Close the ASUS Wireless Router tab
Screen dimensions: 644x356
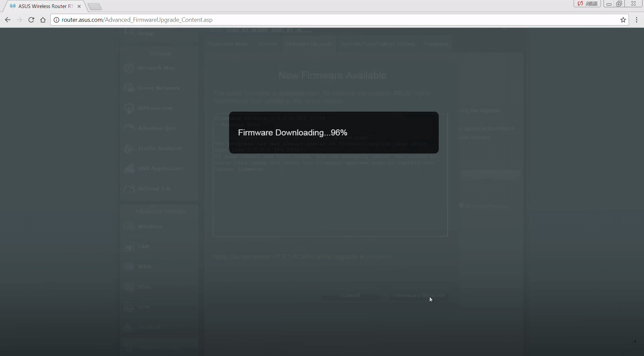click(79, 6)
